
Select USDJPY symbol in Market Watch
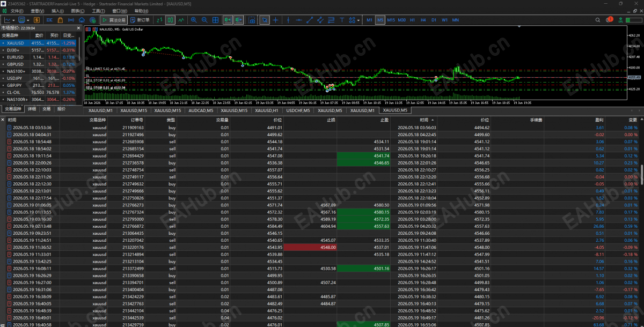click(39, 78)
